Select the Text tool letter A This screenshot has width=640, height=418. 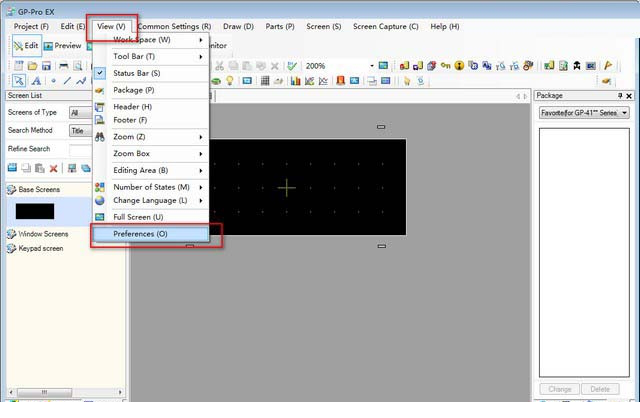pyautogui.click(x=36, y=81)
